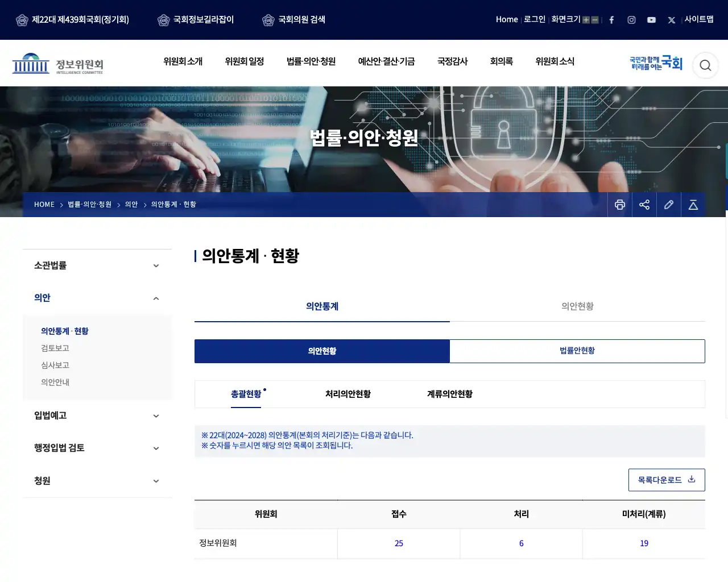Image resolution: width=728 pixels, height=582 pixels.
Task: Click 제22대 제439회국회(정기회) link
Action: (x=80, y=19)
